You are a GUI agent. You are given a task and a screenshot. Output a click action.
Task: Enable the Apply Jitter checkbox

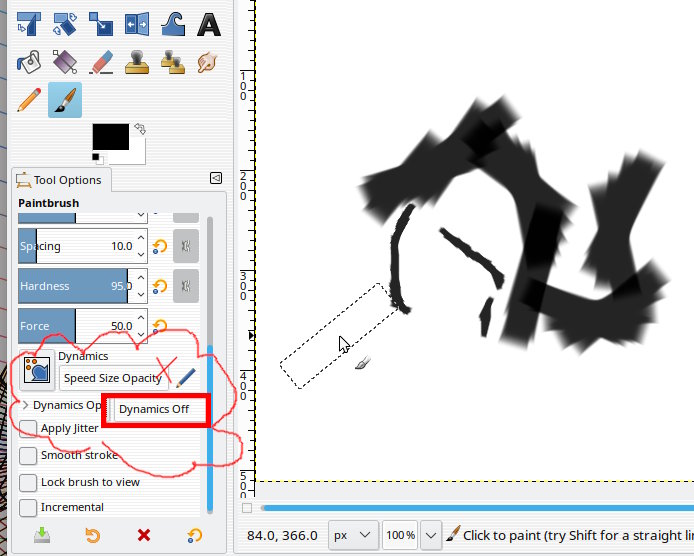click(x=28, y=429)
